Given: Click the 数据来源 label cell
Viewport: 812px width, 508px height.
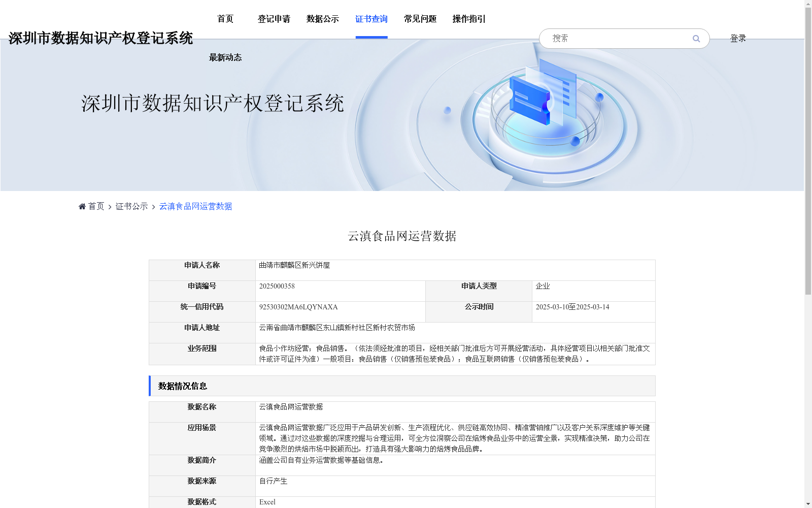Looking at the screenshot, I should tap(202, 486).
